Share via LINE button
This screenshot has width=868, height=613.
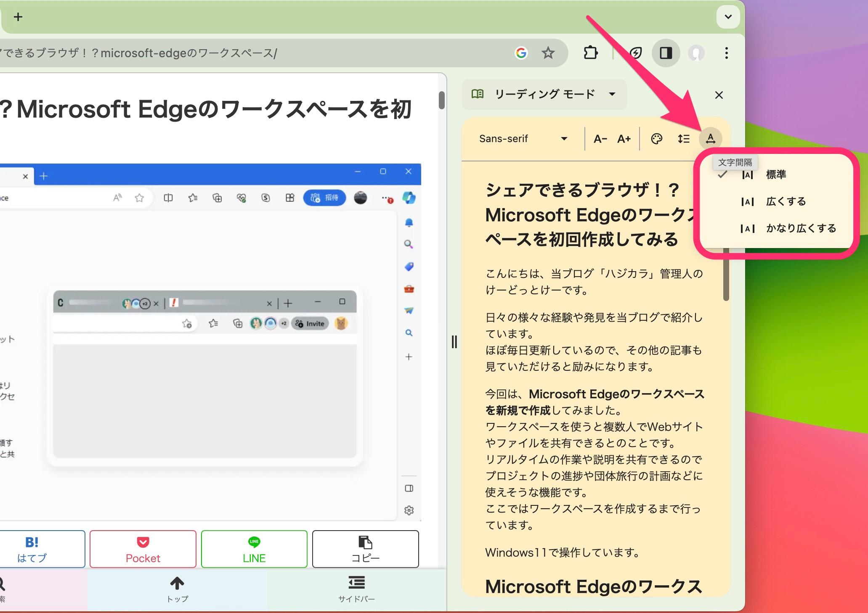point(254,549)
